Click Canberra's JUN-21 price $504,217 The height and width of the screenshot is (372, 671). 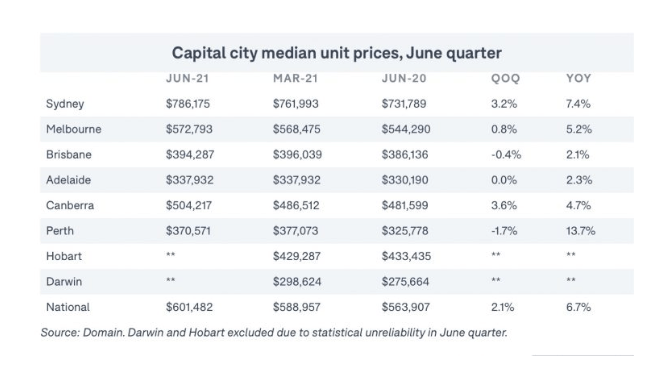189,205
